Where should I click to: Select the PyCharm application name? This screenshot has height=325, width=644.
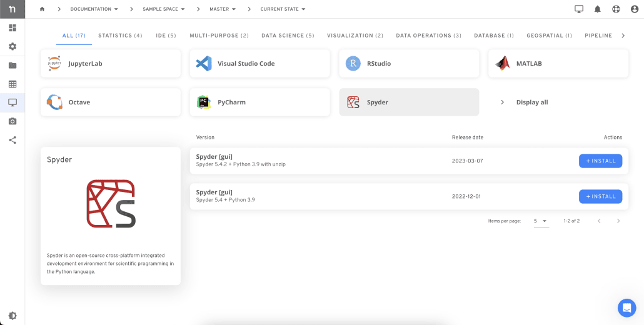(x=231, y=102)
